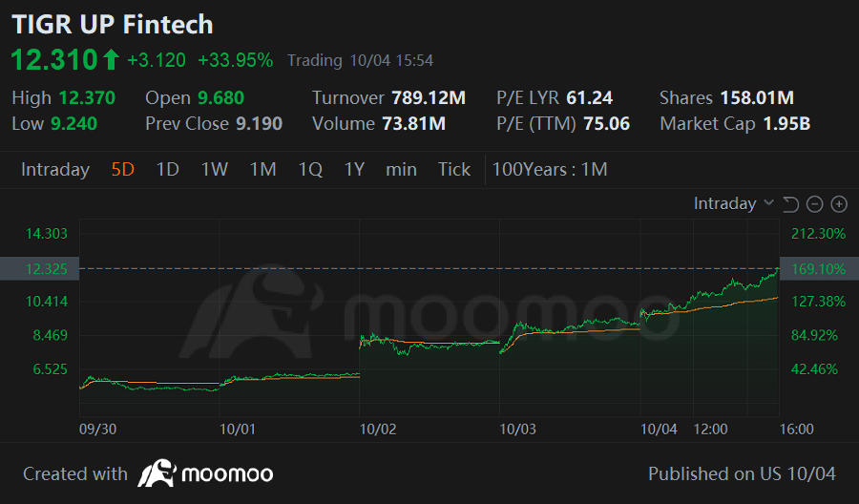Click the 10.414 price axis label
The width and height of the screenshot is (859, 504).
click(x=47, y=302)
